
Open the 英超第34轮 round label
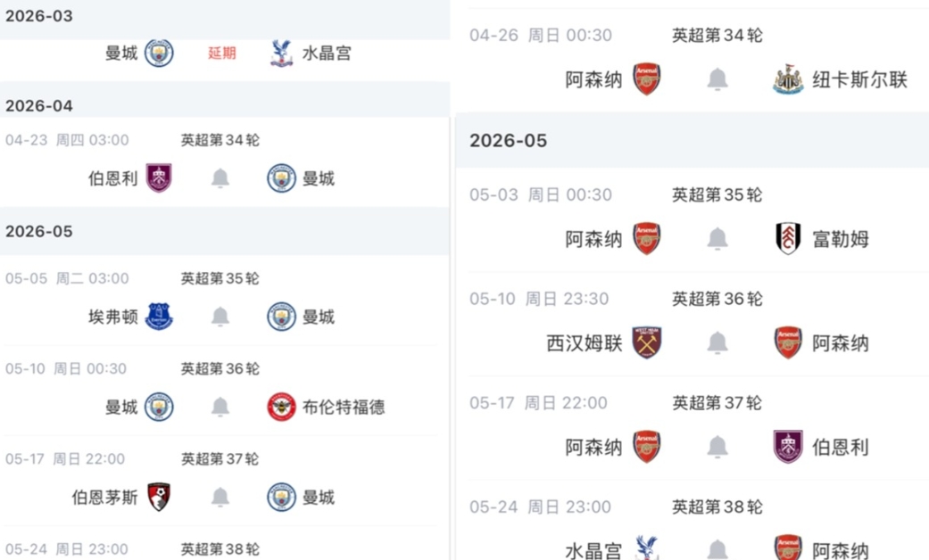point(220,139)
